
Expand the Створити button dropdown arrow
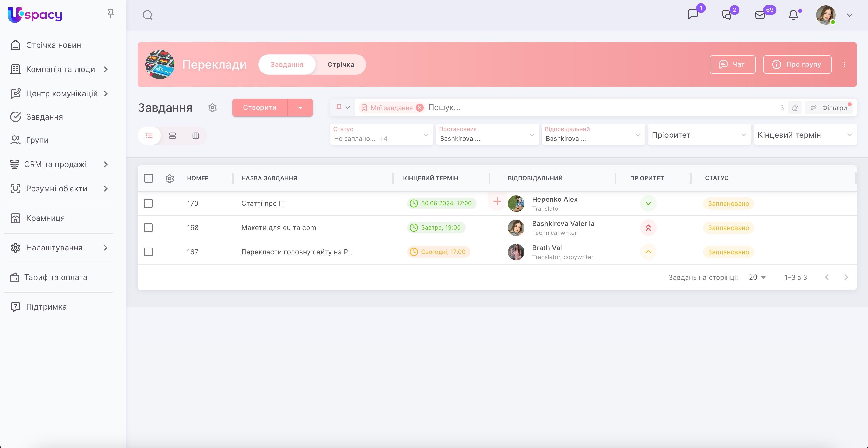(300, 108)
